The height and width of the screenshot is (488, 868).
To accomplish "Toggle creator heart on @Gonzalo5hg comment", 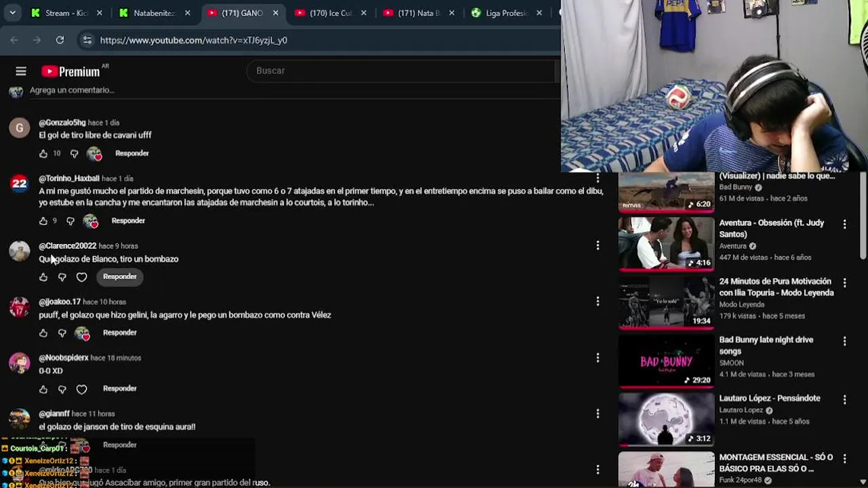I will pyautogui.click(x=94, y=154).
